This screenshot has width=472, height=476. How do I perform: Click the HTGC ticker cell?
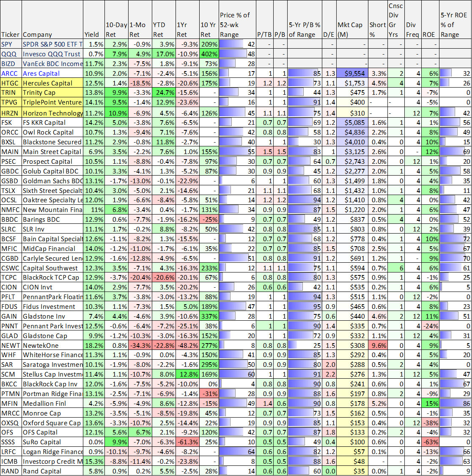(x=11, y=83)
